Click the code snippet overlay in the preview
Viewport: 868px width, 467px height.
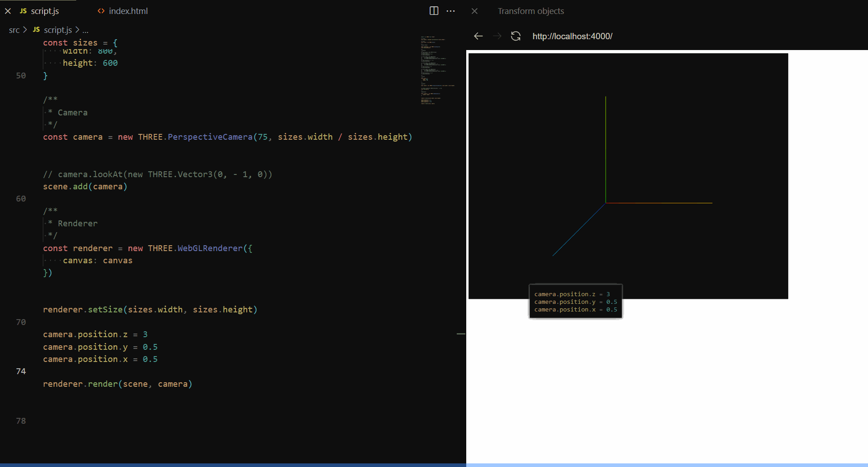[576, 302]
